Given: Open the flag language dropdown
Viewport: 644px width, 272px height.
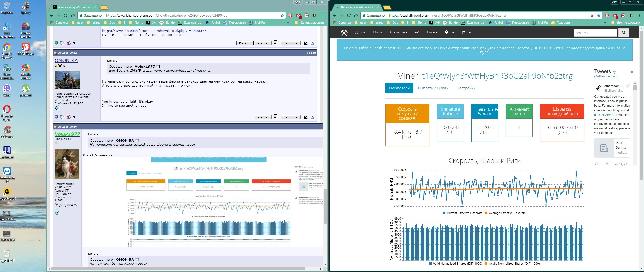Looking at the screenshot, I should (x=466, y=32).
